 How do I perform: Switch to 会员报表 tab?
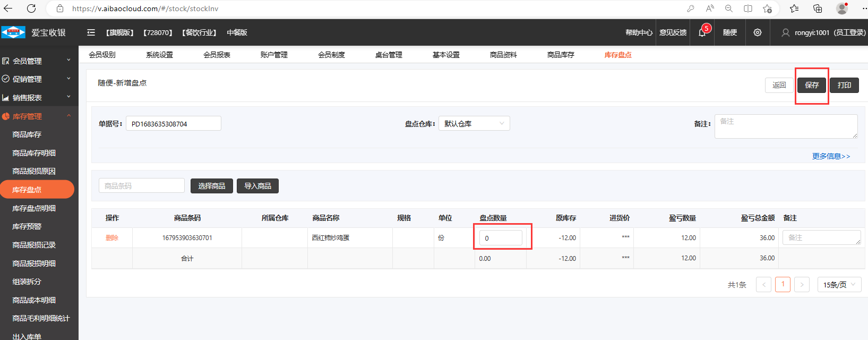217,55
